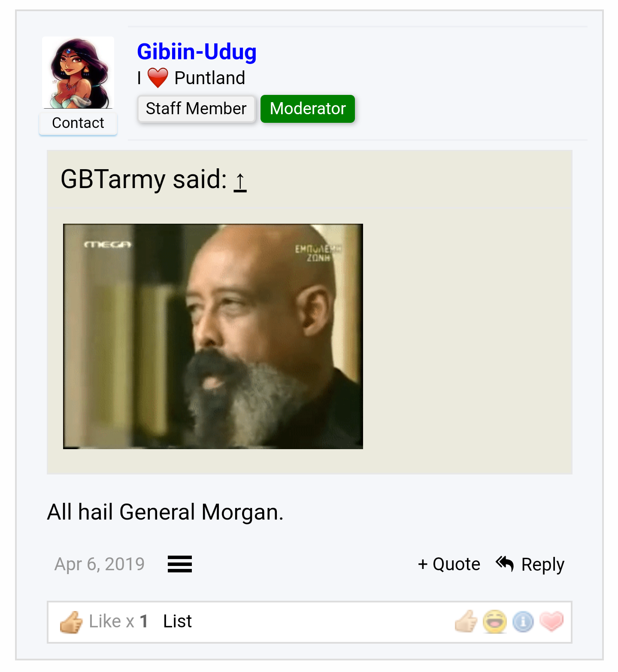
Task: Open the quoted GIF of the bearded man
Action: (213, 336)
